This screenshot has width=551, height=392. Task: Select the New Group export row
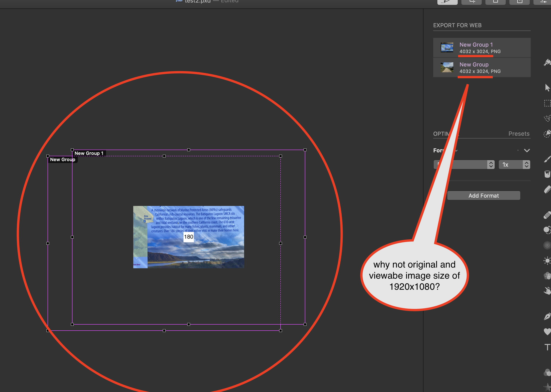point(482,67)
